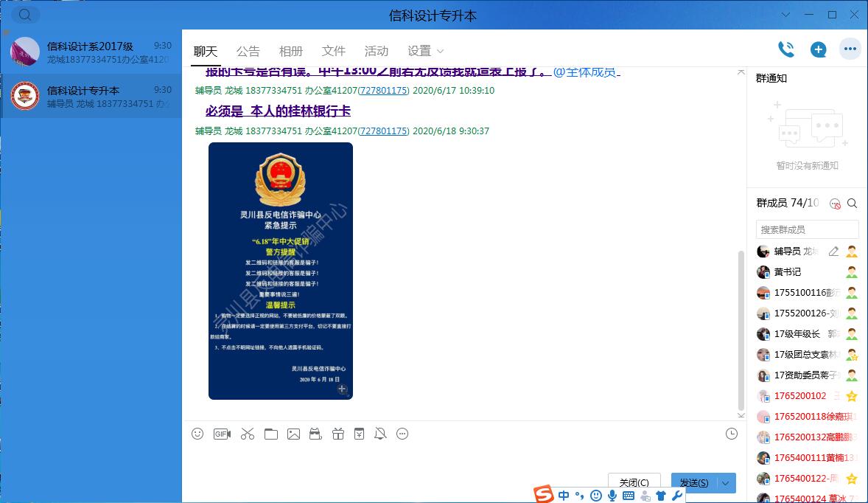The image size is (868, 503).
Task: Click the send picture icon
Action: (293, 434)
